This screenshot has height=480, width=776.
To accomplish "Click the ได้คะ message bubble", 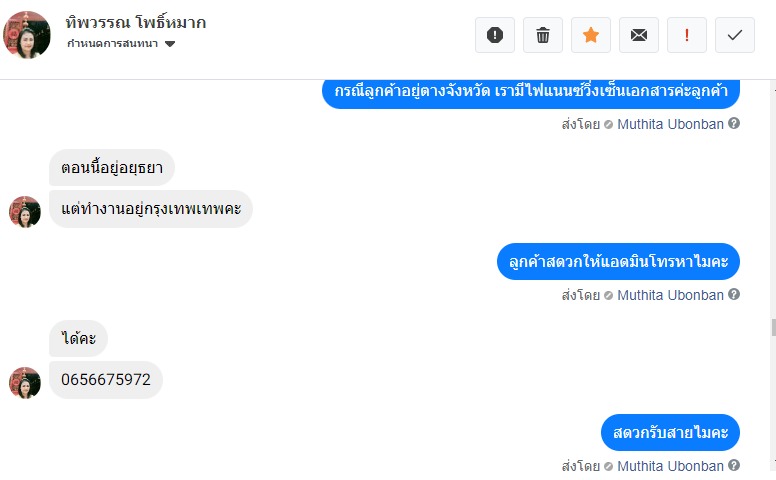I will tap(78, 339).
